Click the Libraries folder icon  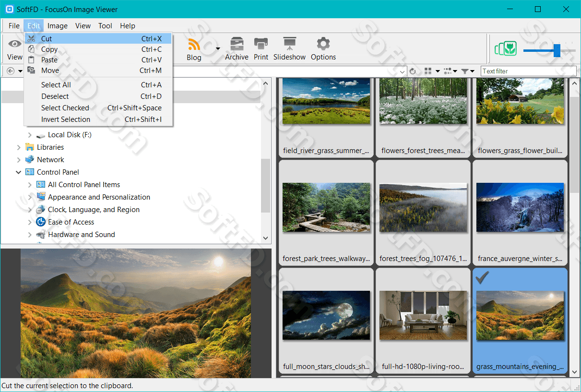[x=30, y=147]
